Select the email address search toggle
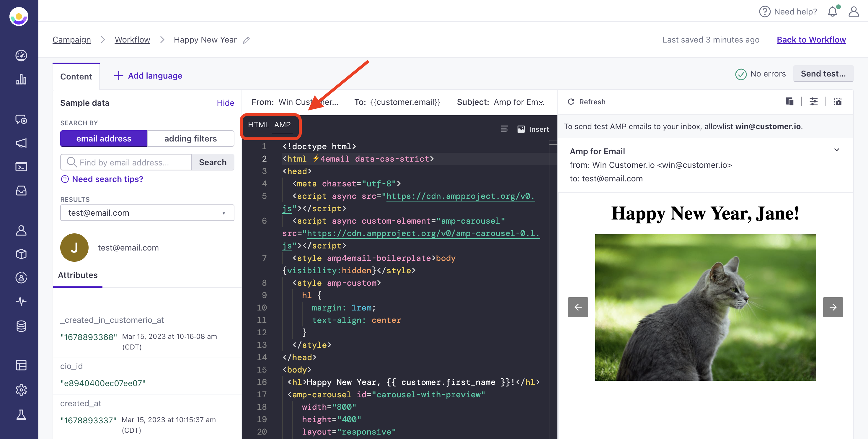 pyautogui.click(x=103, y=139)
